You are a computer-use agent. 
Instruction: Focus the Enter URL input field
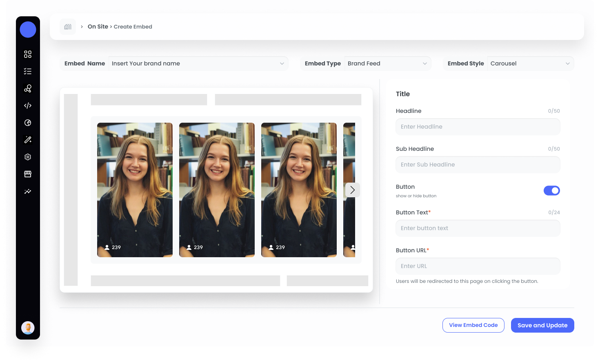[478, 266]
